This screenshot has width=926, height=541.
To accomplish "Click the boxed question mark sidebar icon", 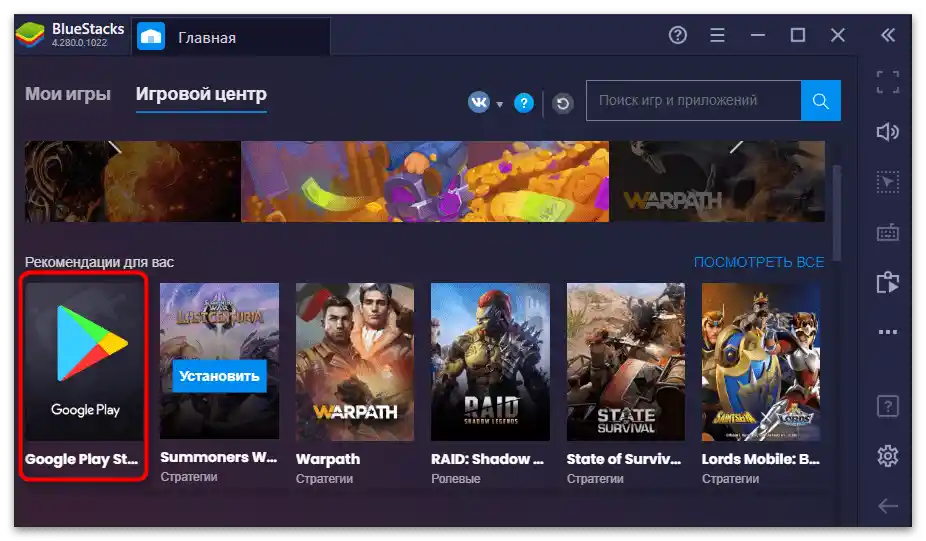I will [x=888, y=406].
